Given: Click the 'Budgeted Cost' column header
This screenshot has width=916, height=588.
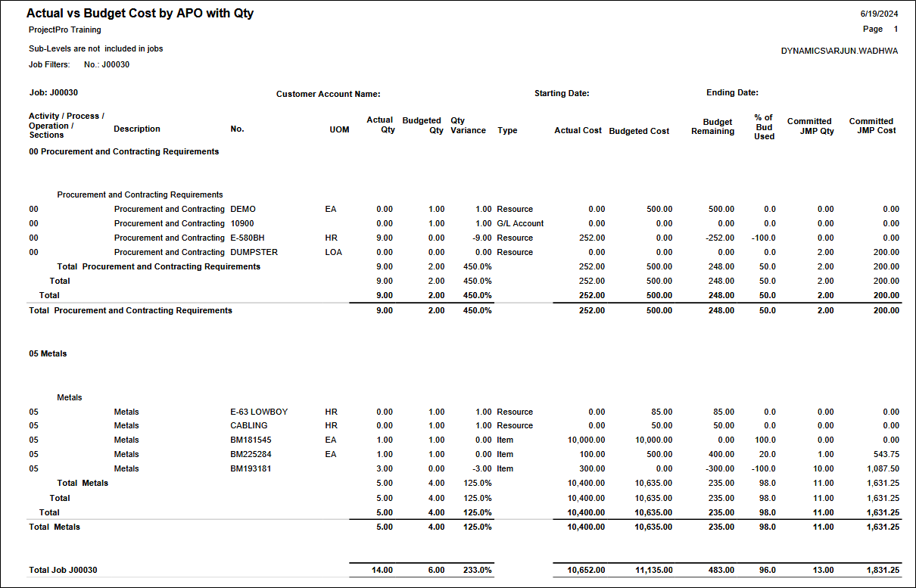Looking at the screenshot, I should coord(639,131).
